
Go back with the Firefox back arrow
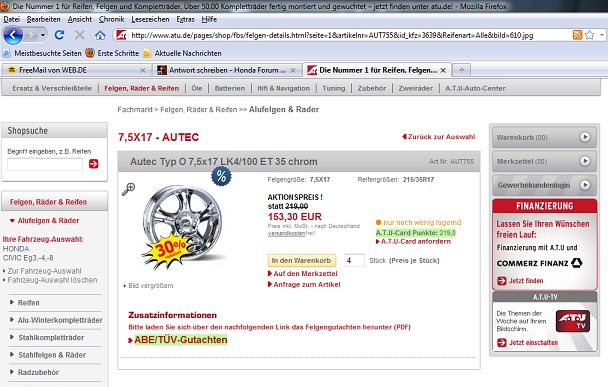tap(13, 35)
